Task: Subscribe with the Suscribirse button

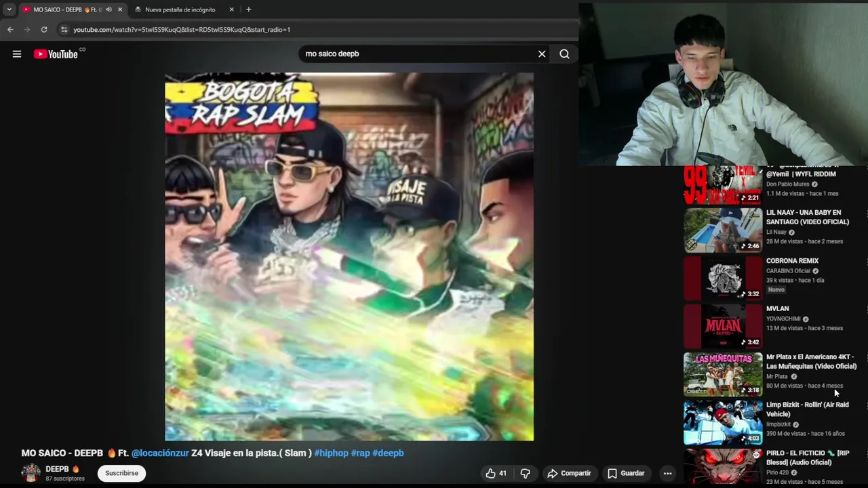Action: point(121,473)
